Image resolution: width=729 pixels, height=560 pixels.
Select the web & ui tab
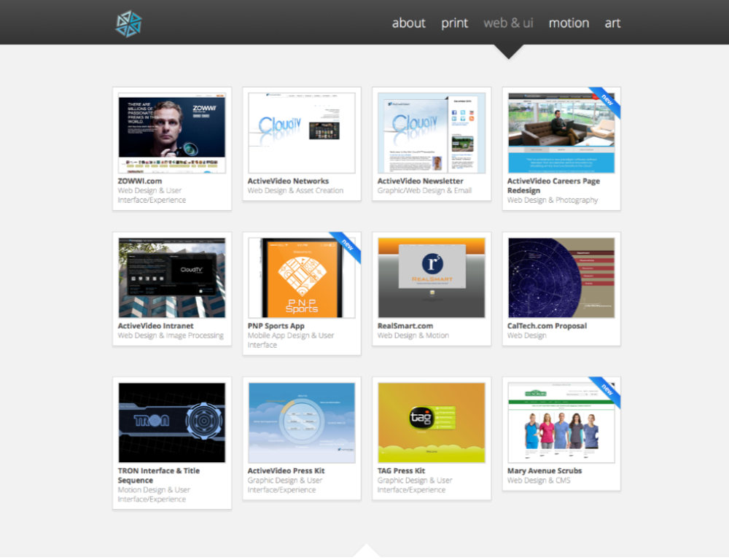tap(508, 23)
